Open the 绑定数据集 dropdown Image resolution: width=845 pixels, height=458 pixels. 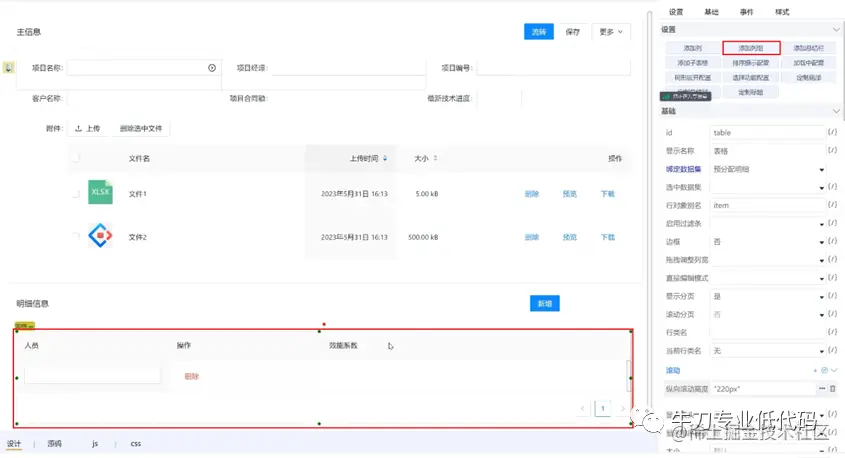(767, 169)
